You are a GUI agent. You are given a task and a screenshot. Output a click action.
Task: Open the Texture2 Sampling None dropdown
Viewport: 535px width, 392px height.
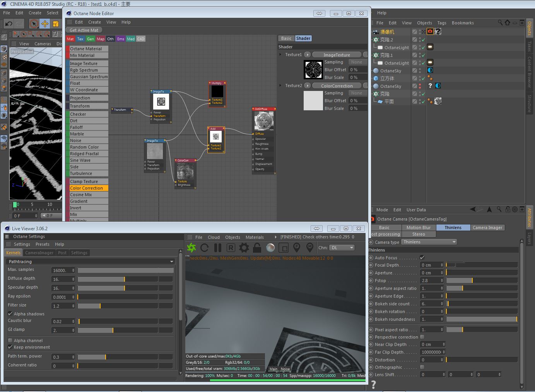coord(357,93)
